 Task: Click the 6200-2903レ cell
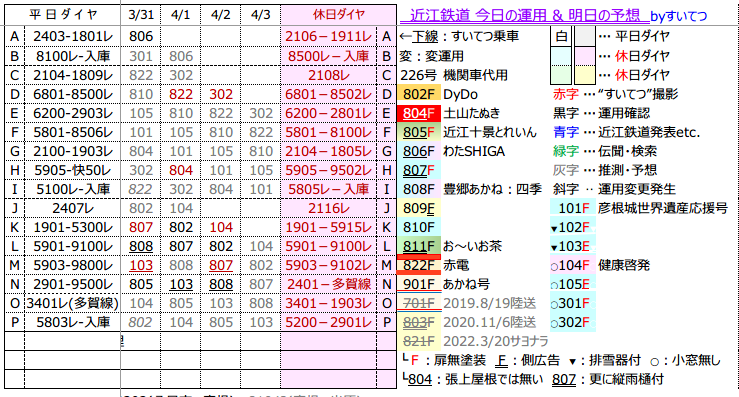click(x=73, y=113)
